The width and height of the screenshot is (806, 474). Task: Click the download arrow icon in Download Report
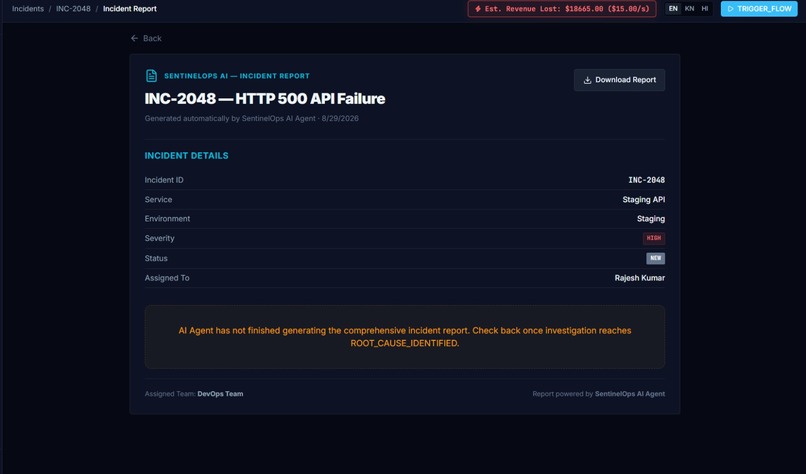[587, 80]
